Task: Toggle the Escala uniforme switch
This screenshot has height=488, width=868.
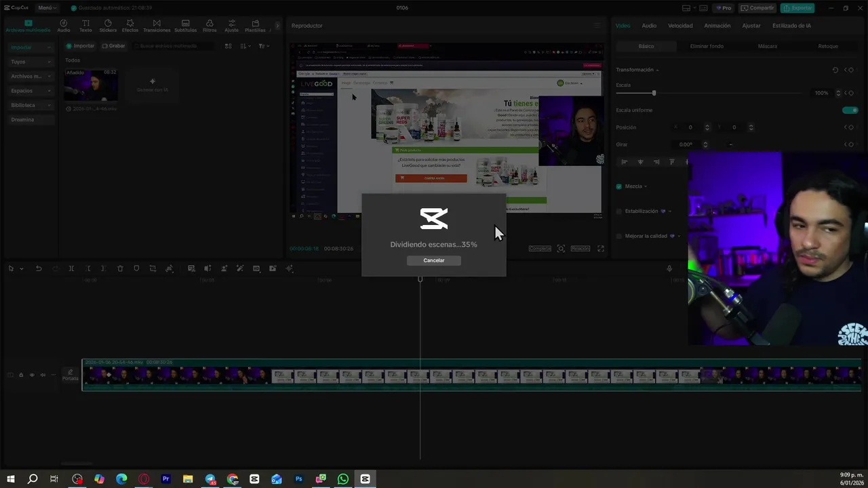Action: [850, 110]
